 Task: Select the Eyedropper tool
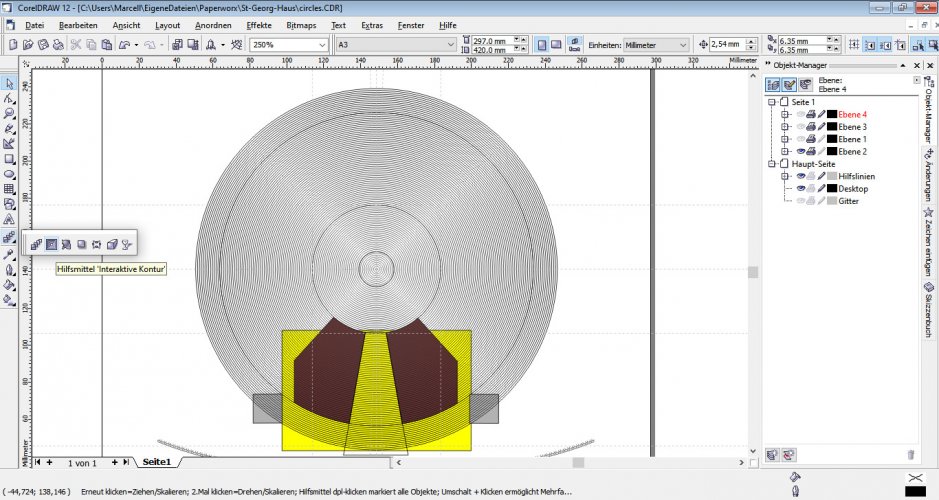[x=9, y=255]
